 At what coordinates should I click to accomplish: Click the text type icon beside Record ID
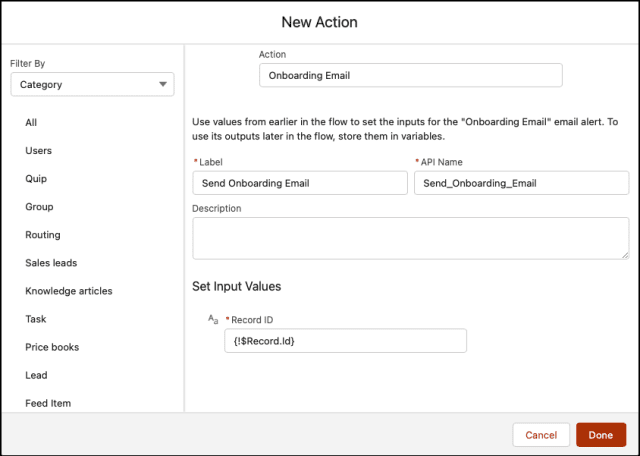213,319
